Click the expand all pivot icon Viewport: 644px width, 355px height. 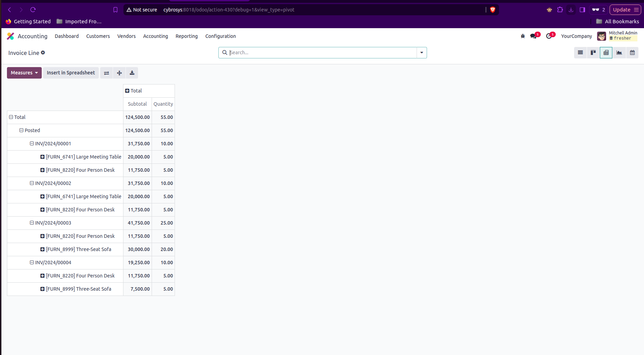119,73
